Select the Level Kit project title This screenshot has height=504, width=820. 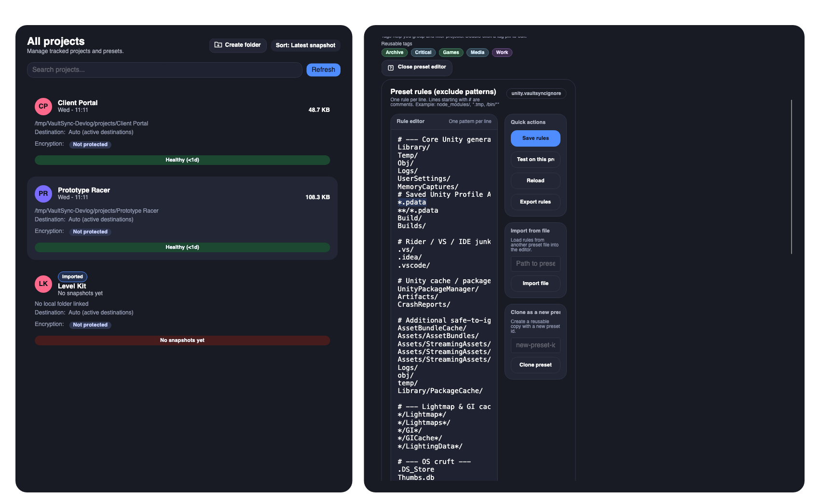coord(72,286)
